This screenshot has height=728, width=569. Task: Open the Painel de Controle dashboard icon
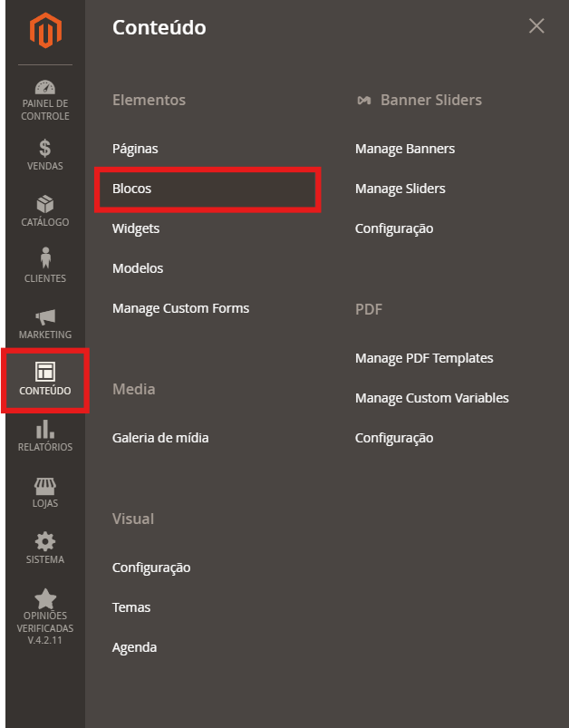pos(44,89)
